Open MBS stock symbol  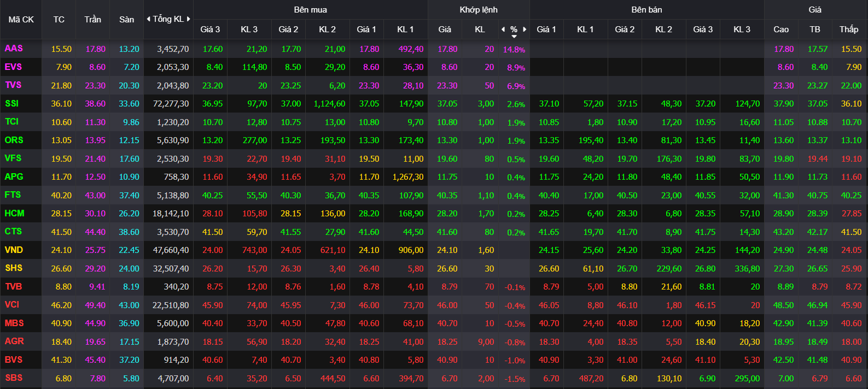(x=14, y=323)
